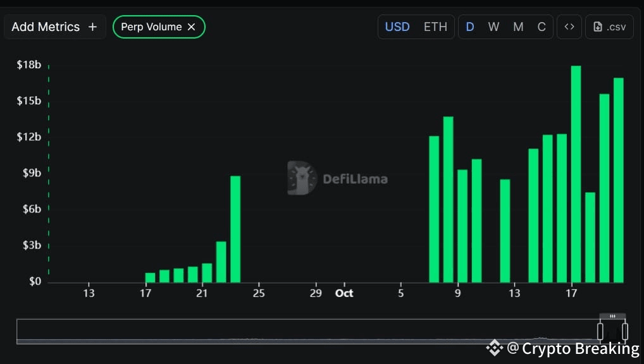Select weekly interval W
The image size is (644, 364).
point(493,27)
